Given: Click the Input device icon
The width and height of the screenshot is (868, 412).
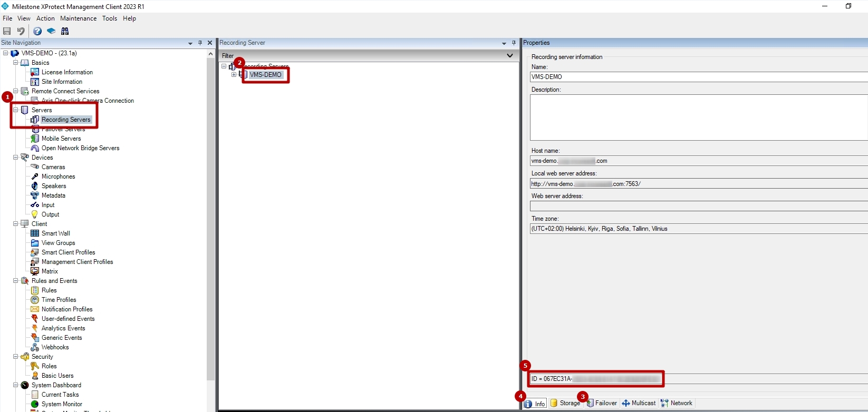Looking at the screenshot, I should point(35,205).
